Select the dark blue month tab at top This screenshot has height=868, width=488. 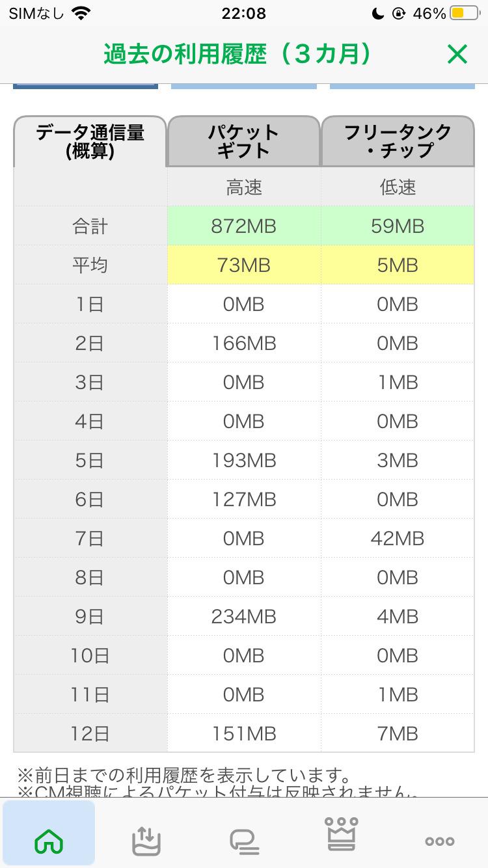point(85,85)
